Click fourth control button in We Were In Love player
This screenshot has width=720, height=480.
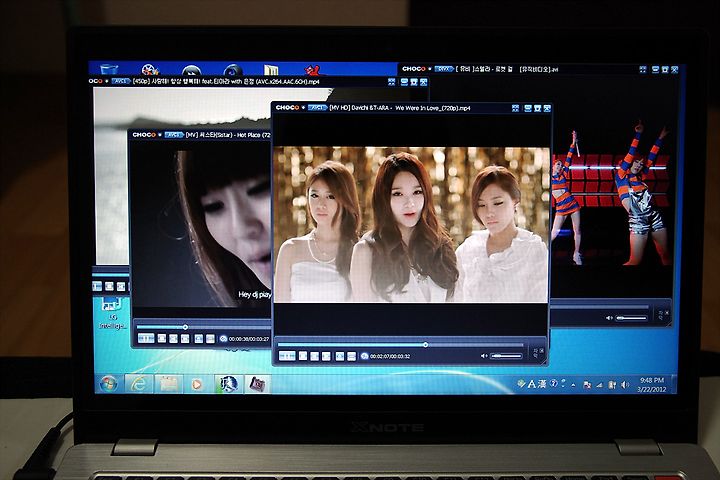tap(326, 356)
